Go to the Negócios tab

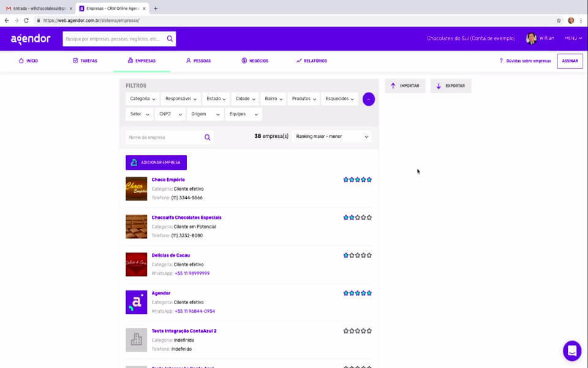coord(255,61)
